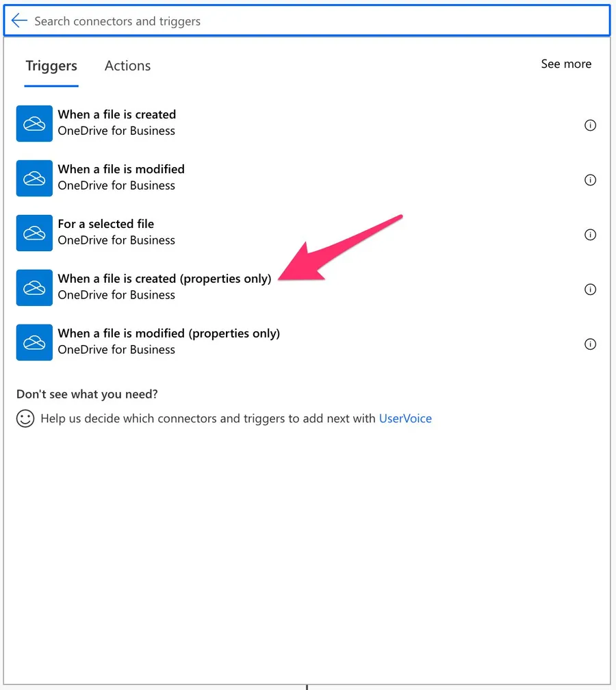Select 'When a file is created' trigger
616x690 pixels.
point(117,115)
